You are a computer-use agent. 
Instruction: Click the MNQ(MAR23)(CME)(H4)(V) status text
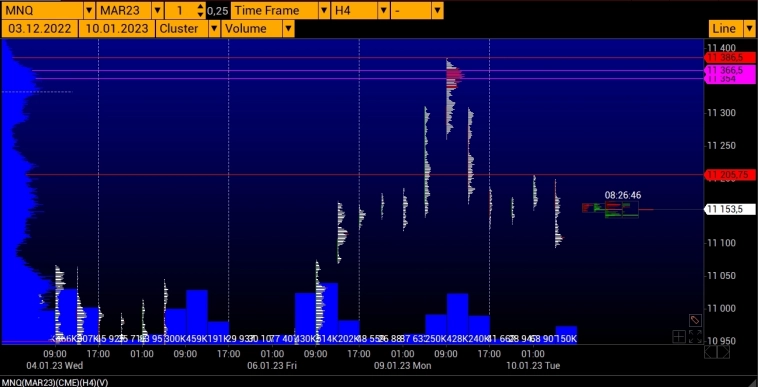tap(55, 383)
